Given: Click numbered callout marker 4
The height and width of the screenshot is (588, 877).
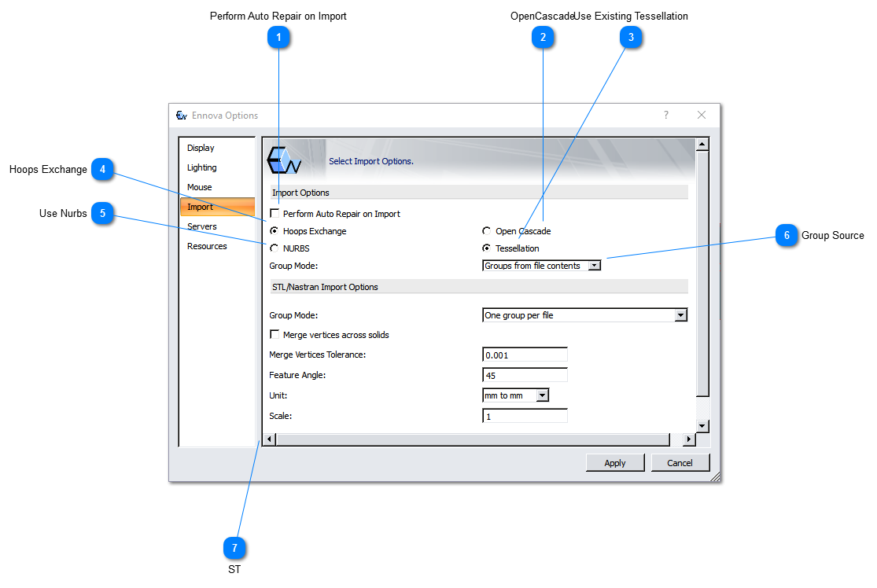Looking at the screenshot, I should (103, 169).
